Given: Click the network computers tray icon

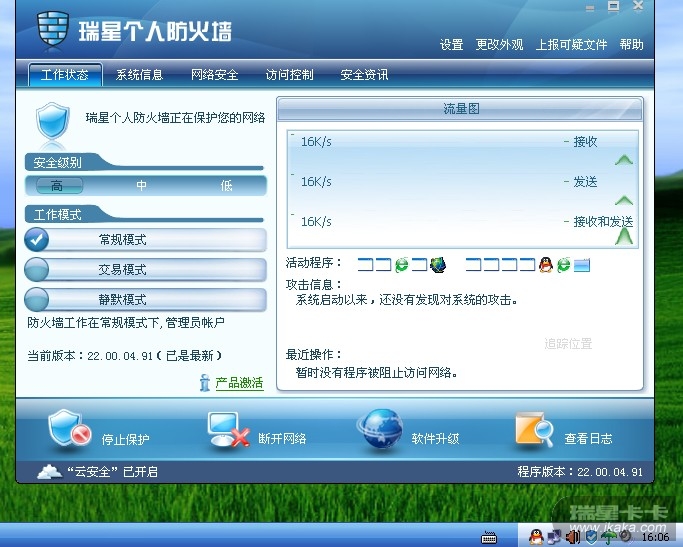Looking at the screenshot, I should pyautogui.click(x=554, y=537).
